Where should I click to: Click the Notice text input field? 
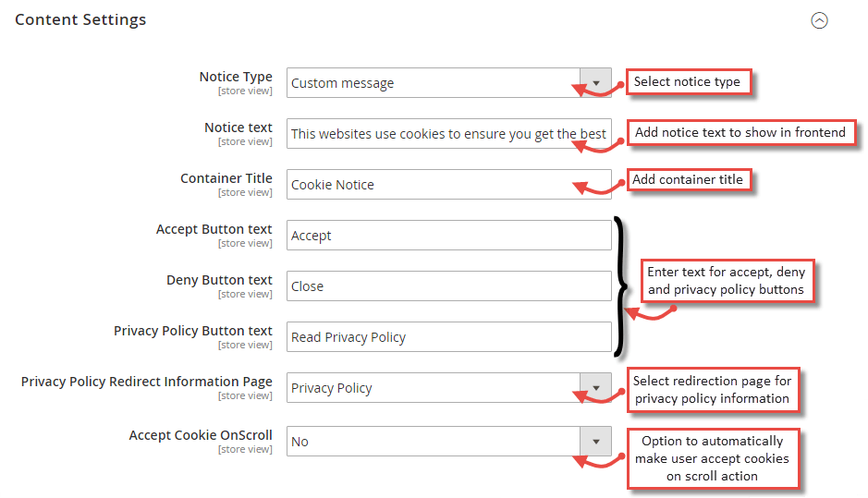(x=449, y=134)
